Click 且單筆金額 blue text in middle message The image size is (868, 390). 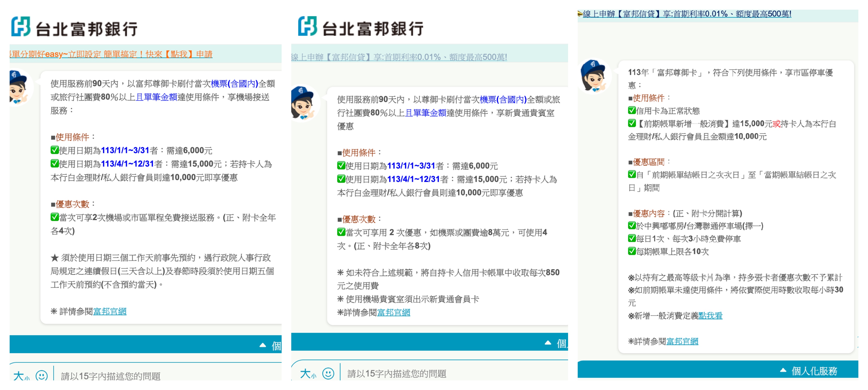[426, 113]
